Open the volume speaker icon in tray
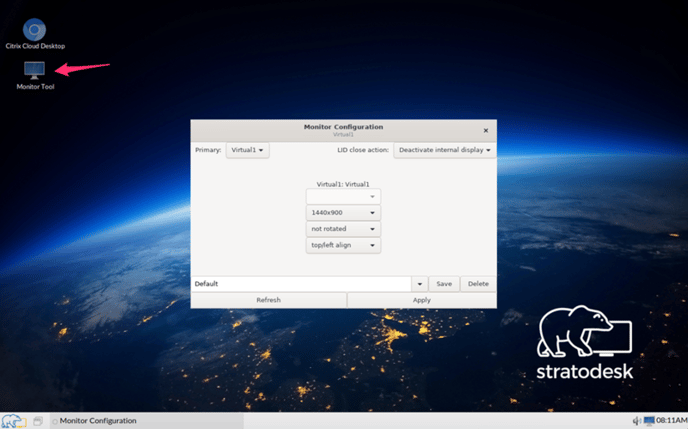688x429 pixels. tap(637, 421)
